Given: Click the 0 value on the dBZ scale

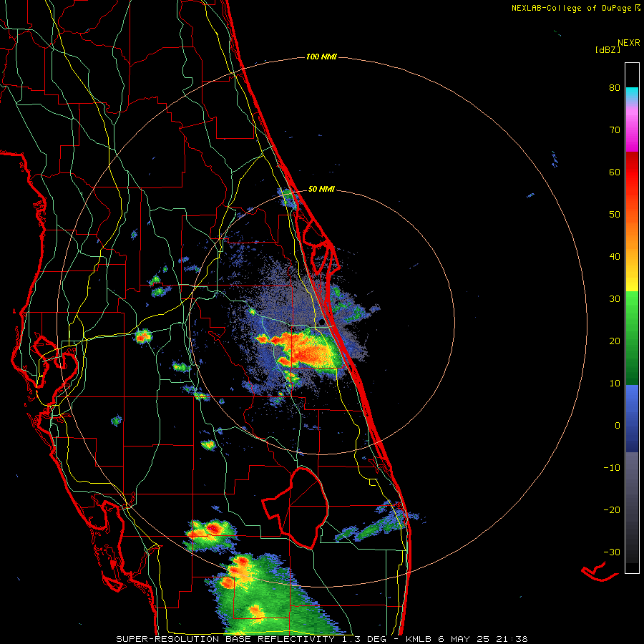Looking at the screenshot, I should coord(618,426).
